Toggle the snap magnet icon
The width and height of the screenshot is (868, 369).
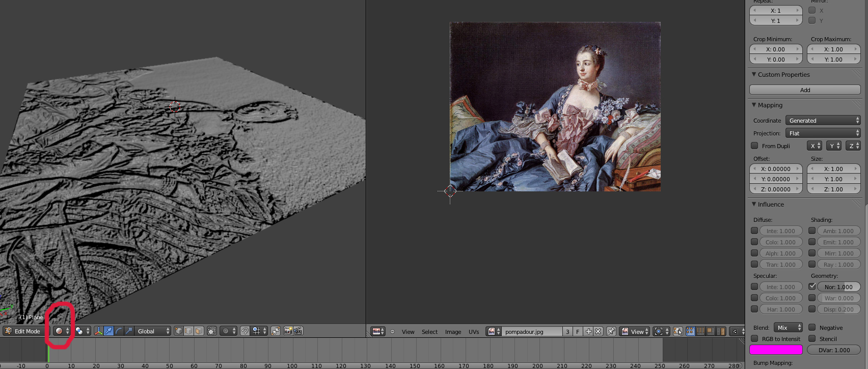click(245, 331)
